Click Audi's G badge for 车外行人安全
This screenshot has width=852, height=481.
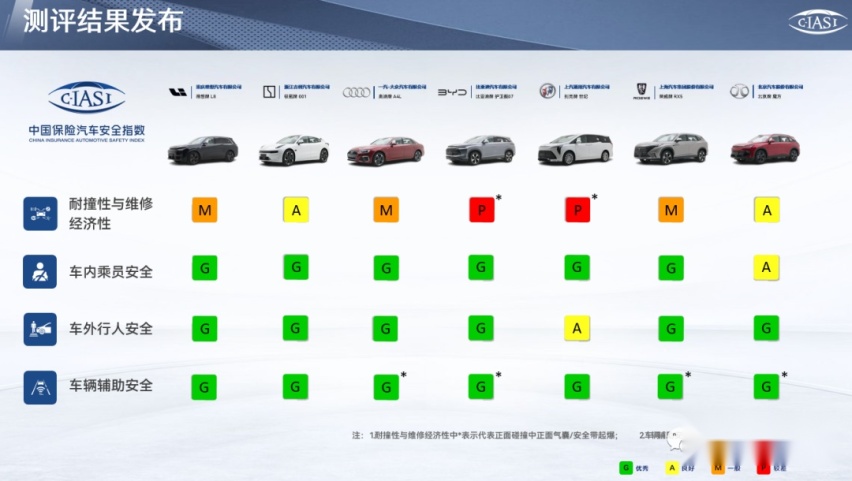pos(386,329)
